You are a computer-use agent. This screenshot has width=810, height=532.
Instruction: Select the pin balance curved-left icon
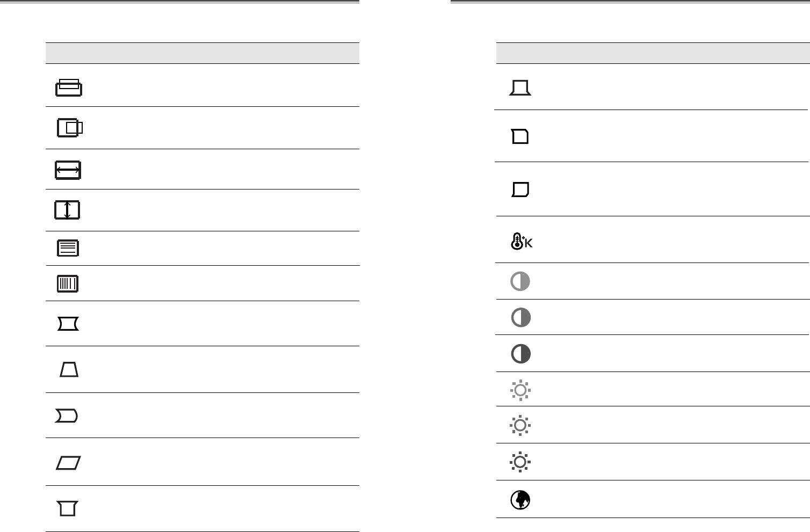67,416
